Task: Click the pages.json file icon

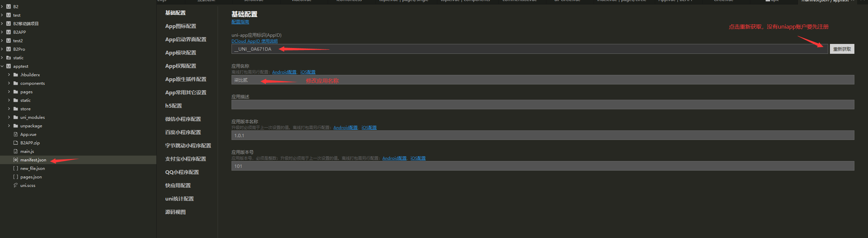Action: pos(16,177)
